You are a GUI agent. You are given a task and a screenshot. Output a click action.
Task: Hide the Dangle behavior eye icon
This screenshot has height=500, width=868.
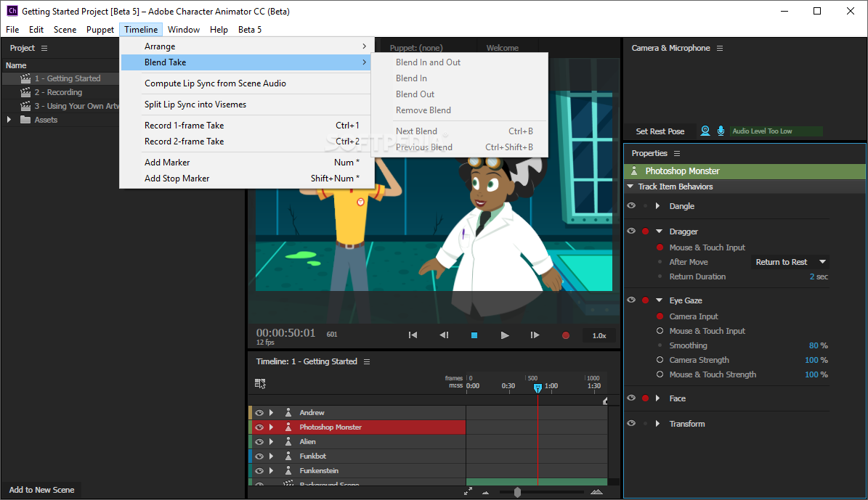coord(632,206)
